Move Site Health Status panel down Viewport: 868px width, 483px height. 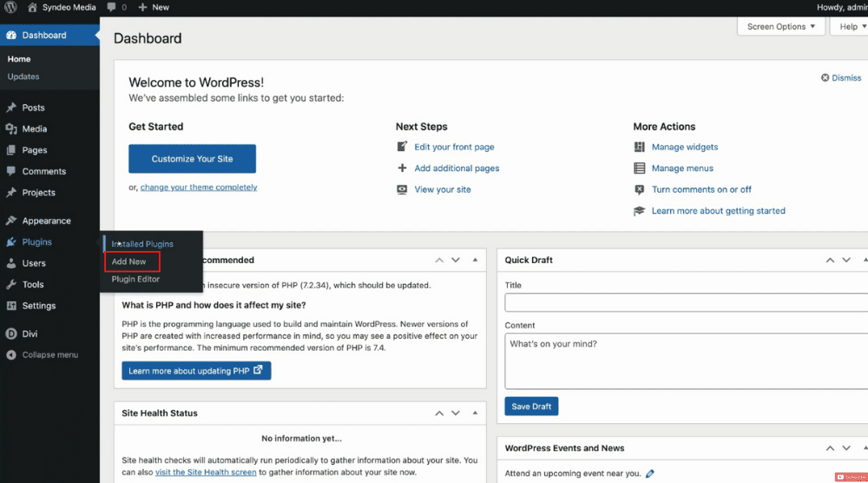456,414
